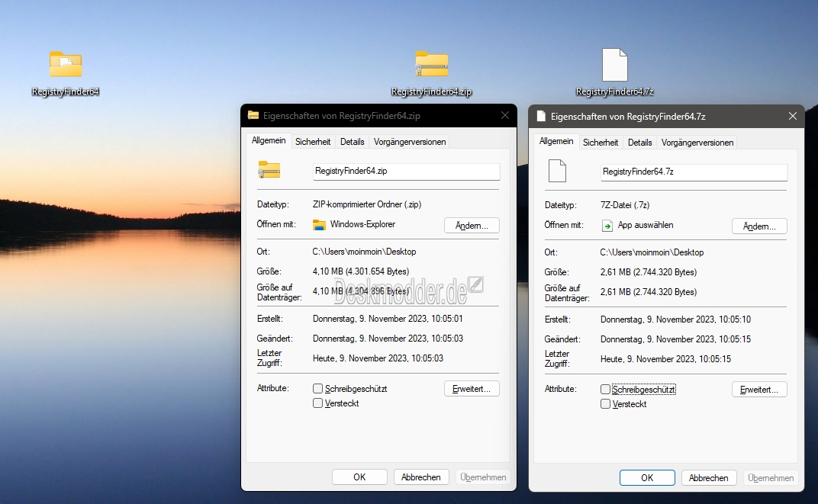Select the RegistryFinder64.zip desktop icon
Image resolution: width=818 pixels, height=504 pixels.
(431, 73)
